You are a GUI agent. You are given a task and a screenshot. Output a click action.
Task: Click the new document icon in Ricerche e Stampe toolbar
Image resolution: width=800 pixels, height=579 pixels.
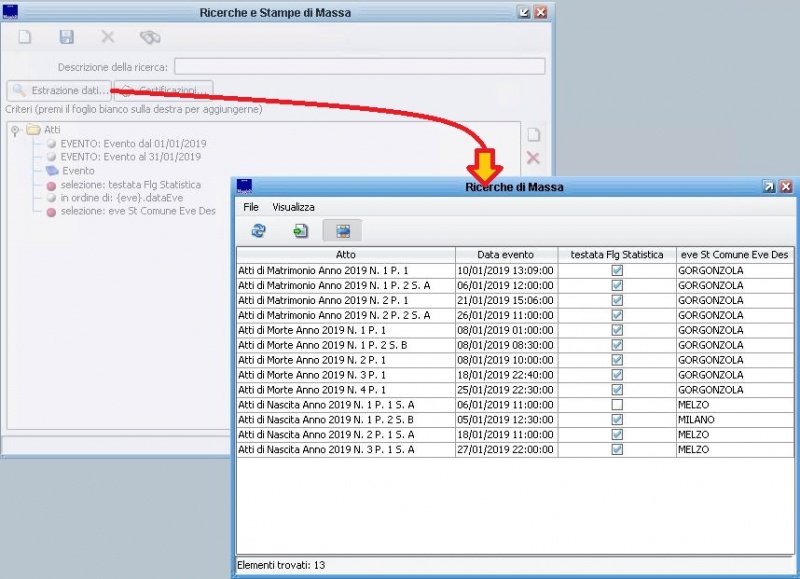click(x=24, y=37)
